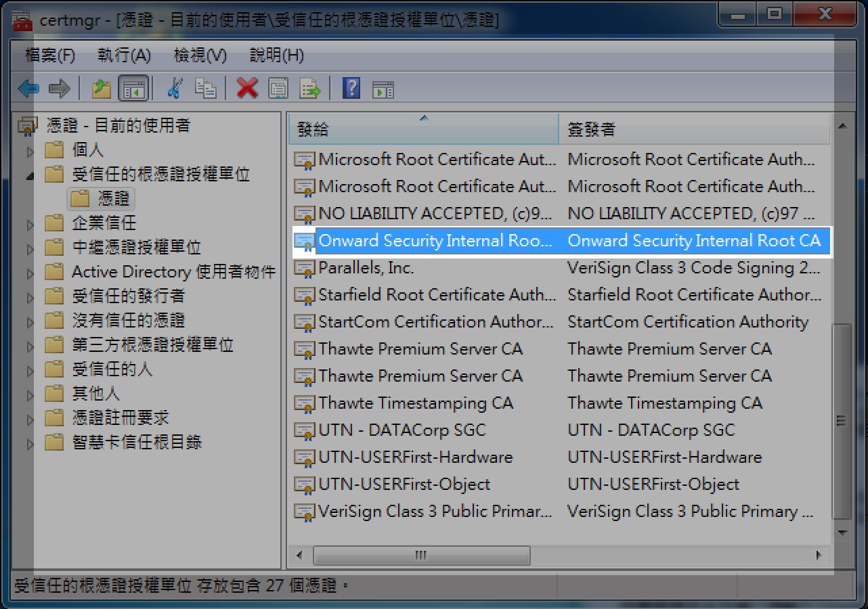Viewport: 868px width, 609px height.
Task: Click folder icon next to 其他人
Action: pos(54,394)
